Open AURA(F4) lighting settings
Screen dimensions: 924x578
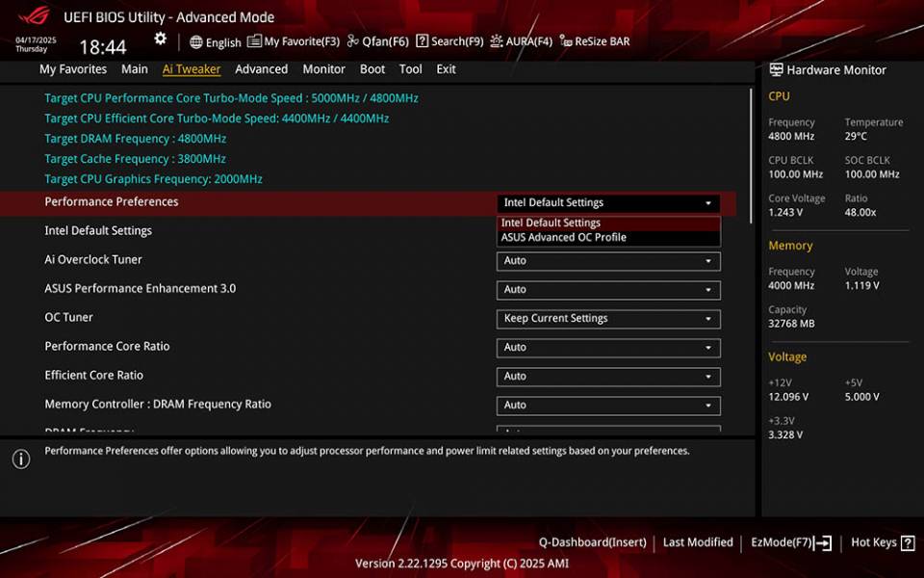(521, 41)
